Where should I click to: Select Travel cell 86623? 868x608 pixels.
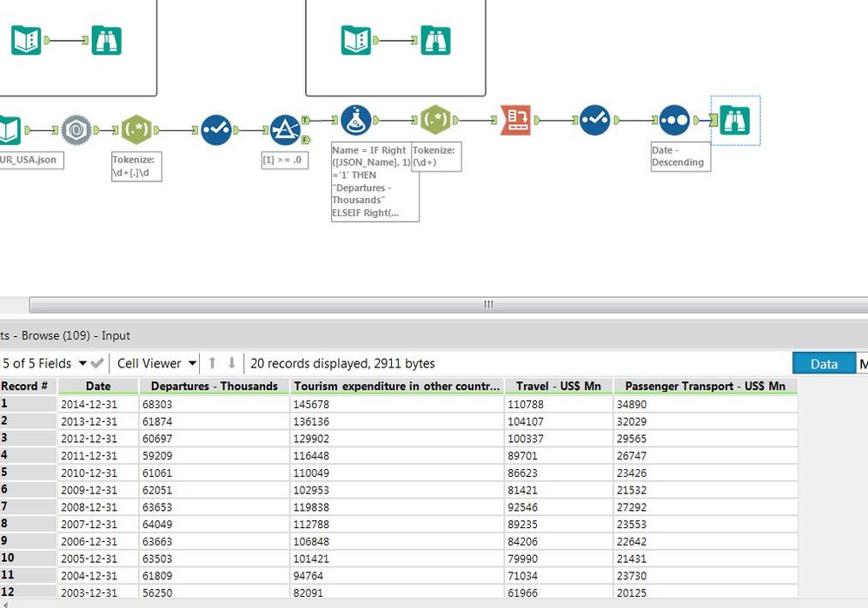click(x=559, y=473)
